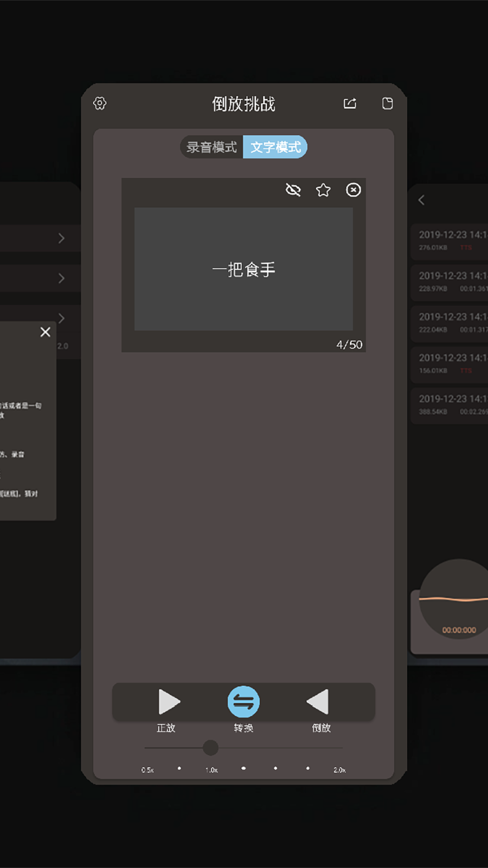Expand the first chevron row on left panel

[x=61, y=238]
